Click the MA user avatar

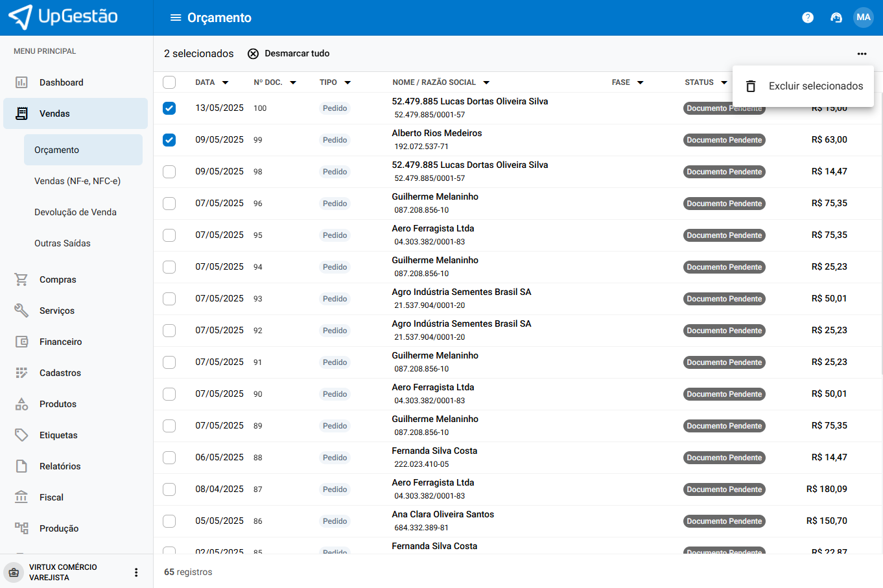[863, 18]
